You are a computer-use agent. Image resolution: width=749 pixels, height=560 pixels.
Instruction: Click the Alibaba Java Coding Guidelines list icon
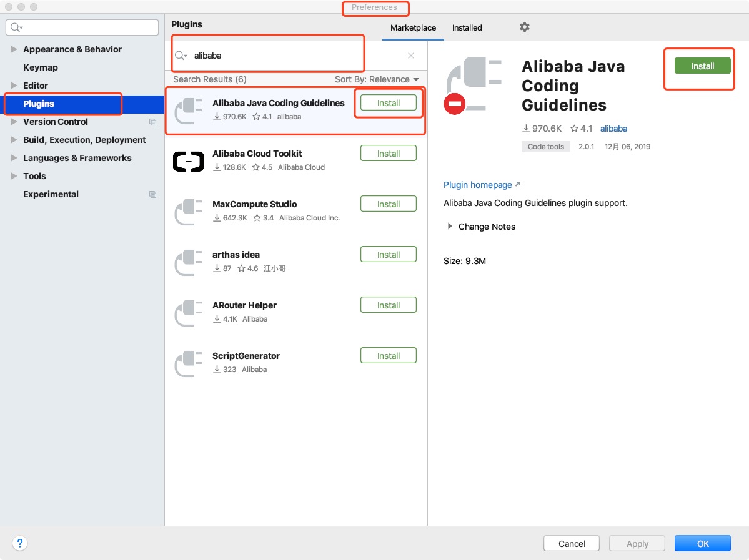tap(188, 111)
